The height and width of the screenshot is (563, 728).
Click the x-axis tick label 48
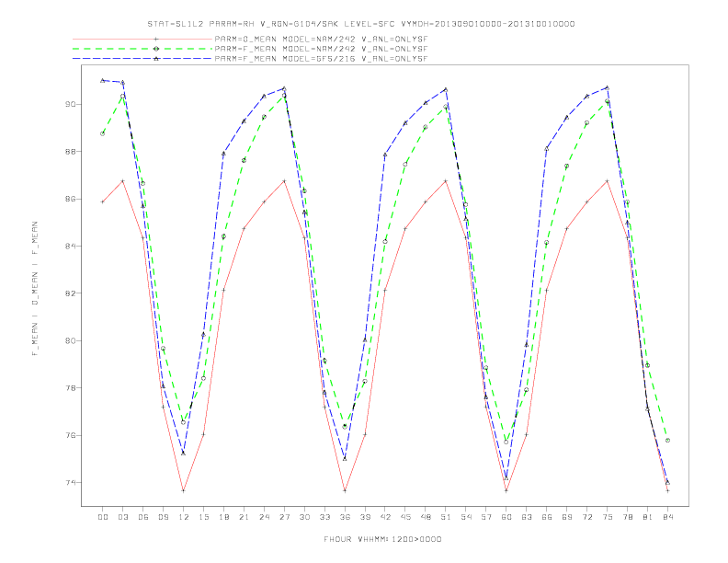click(426, 517)
